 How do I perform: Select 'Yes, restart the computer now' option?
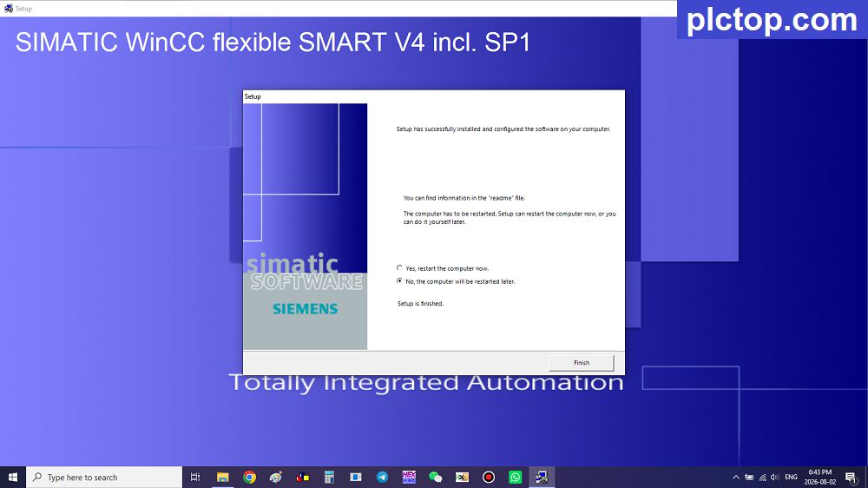399,268
